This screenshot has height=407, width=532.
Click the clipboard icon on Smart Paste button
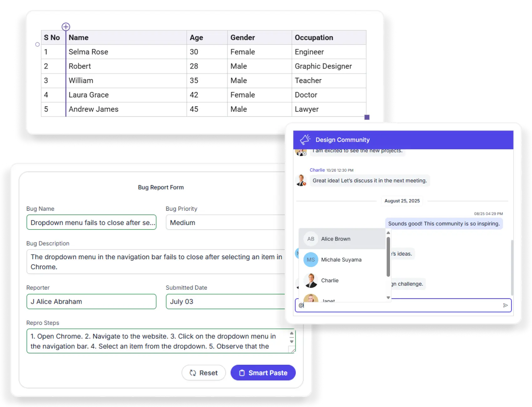(242, 373)
